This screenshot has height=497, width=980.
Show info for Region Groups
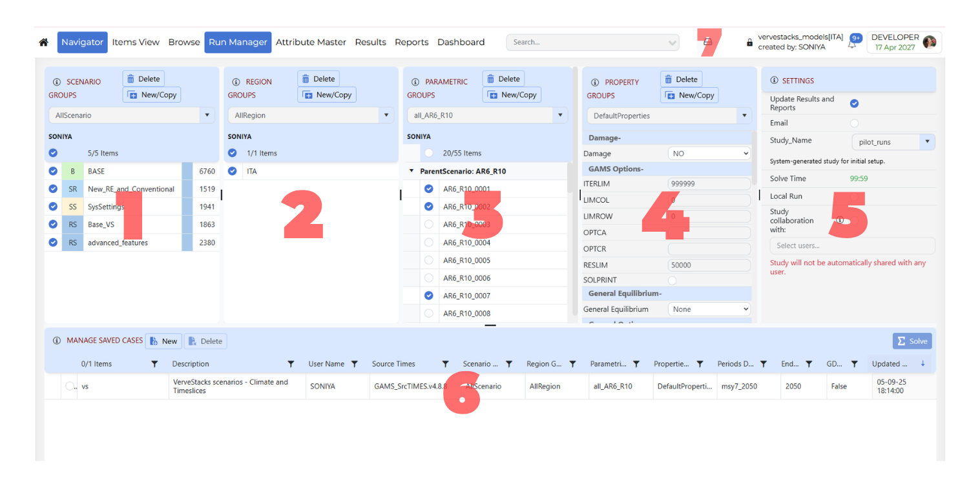[x=235, y=82]
